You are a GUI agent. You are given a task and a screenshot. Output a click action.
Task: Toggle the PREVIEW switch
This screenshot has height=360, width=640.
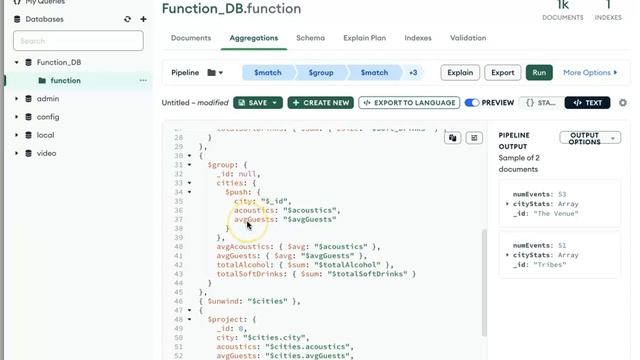click(472, 103)
